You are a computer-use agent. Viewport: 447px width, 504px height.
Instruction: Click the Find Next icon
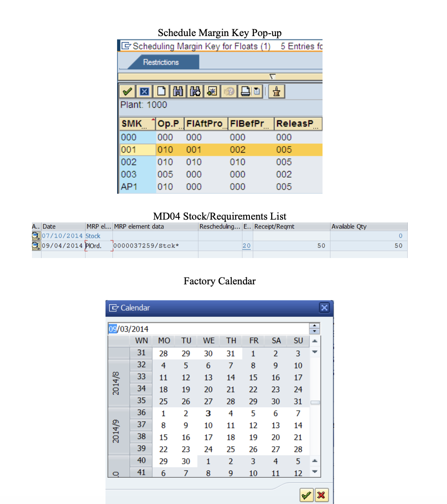pyautogui.click(x=195, y=91)
